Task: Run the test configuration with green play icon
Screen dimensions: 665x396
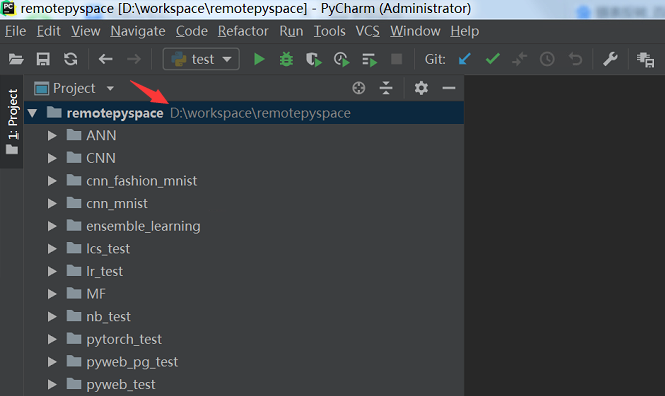Action: coord(259,59)
